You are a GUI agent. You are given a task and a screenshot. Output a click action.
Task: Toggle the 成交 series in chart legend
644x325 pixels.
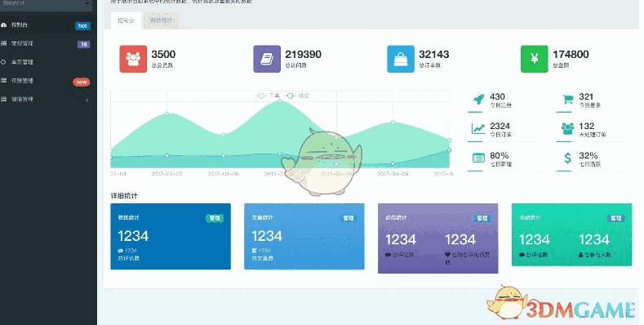tap(296, 96)
